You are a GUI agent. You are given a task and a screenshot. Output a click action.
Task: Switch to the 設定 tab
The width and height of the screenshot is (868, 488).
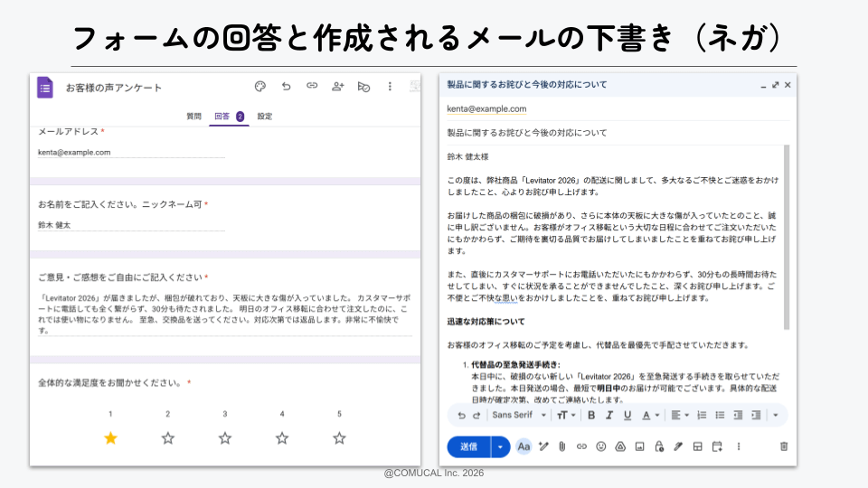point(264,117)
